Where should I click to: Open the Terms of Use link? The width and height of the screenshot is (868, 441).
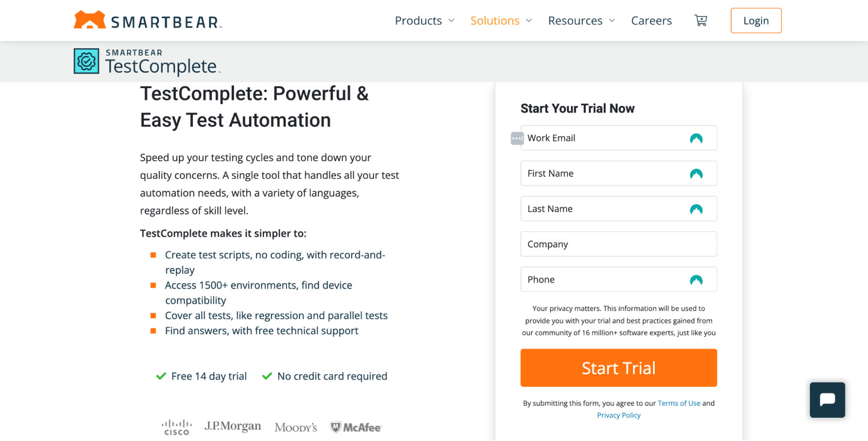pyautogui.click(x=679, y=403)
